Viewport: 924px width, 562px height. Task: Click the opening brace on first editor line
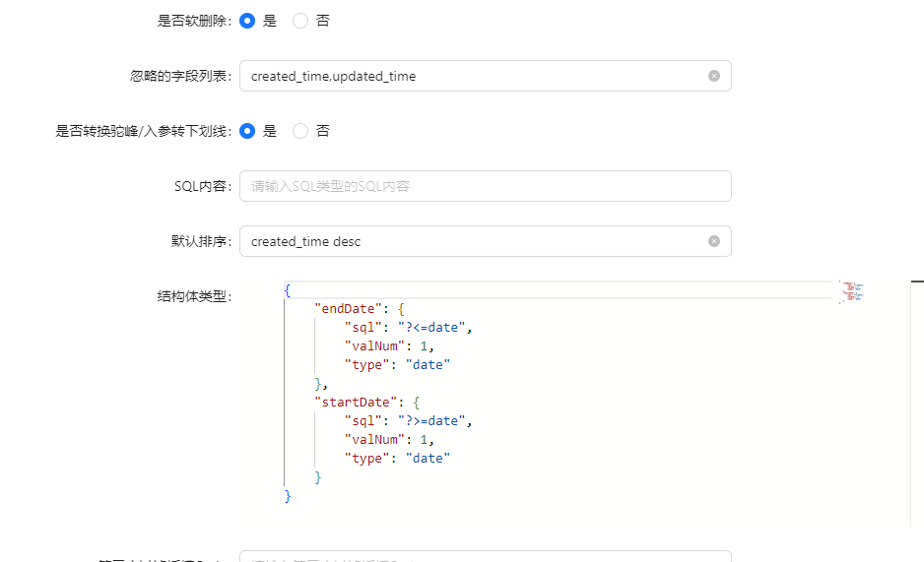(x=288, y=290)
